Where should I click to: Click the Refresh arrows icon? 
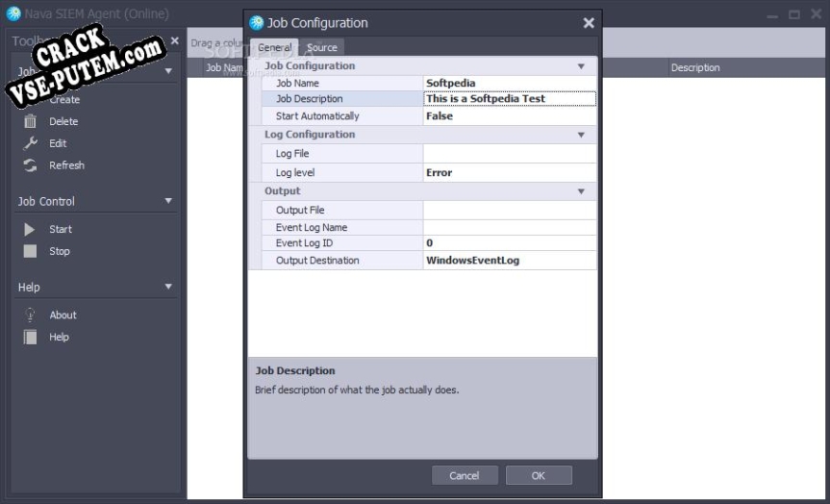(x=30, y=165)
